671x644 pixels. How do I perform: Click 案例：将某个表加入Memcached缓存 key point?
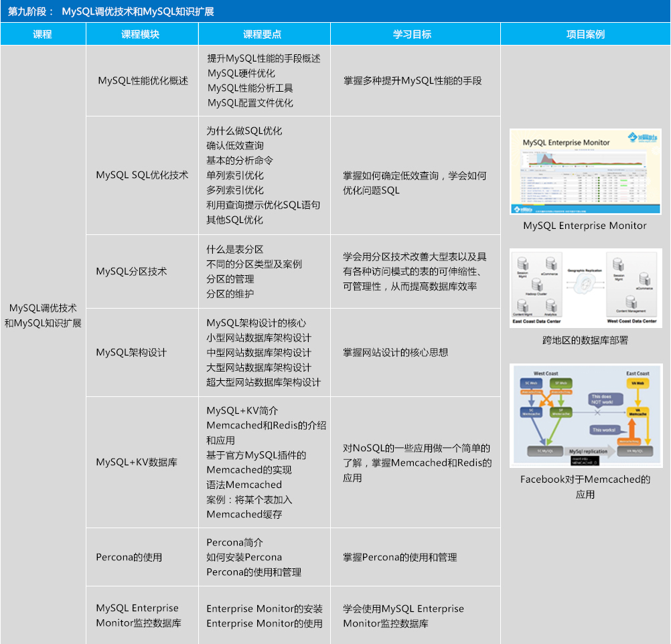pyautogui.click(x=249, y=507)
